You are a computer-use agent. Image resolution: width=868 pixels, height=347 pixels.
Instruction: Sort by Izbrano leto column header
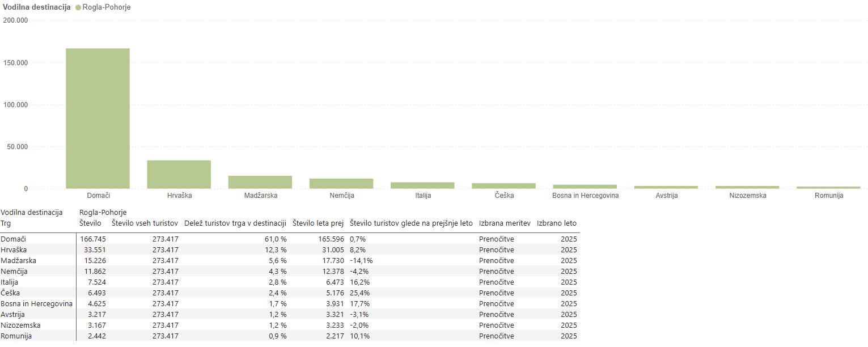(x=556, y=223)
